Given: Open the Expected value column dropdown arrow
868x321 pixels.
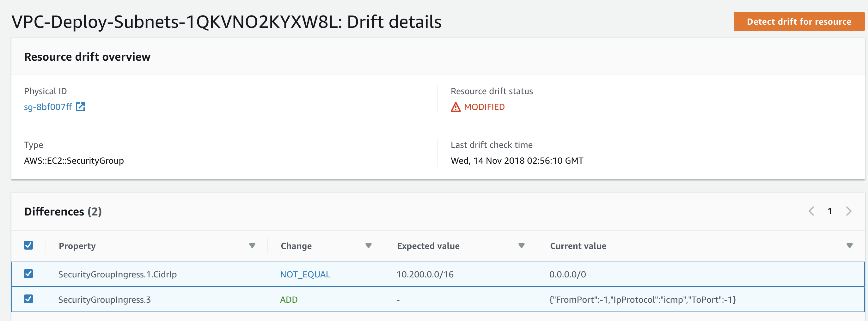Looking at the screenshot, I should point(521,246).
